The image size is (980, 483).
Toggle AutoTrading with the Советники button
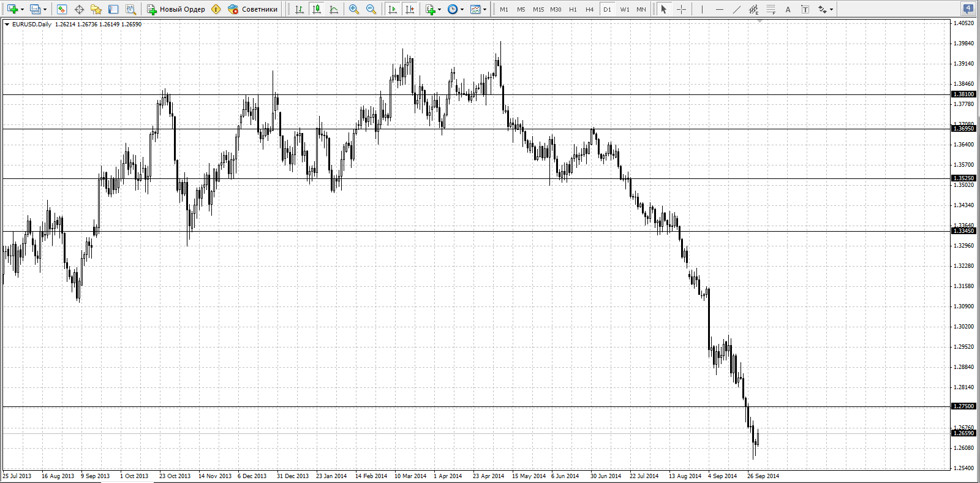(252, 9)
